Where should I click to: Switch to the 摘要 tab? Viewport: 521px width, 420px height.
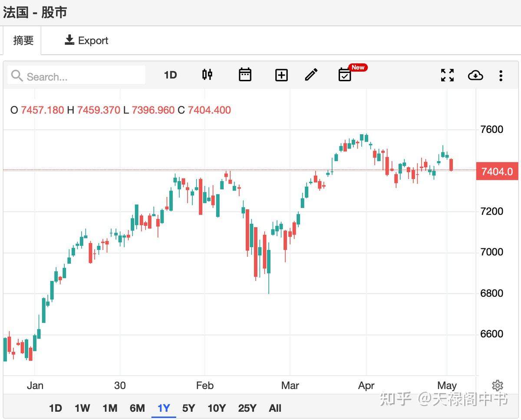click(x=23, y=40)
